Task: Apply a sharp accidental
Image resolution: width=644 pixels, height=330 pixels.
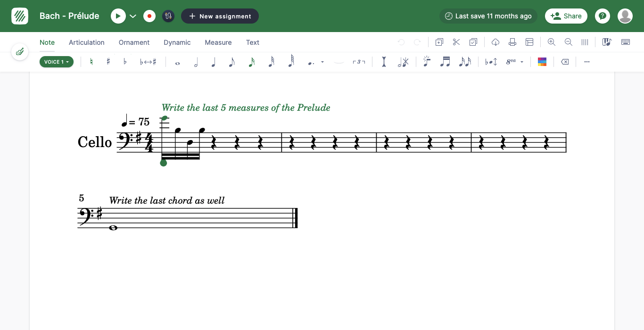Action: pyautogui.click(x=108, y=61)
